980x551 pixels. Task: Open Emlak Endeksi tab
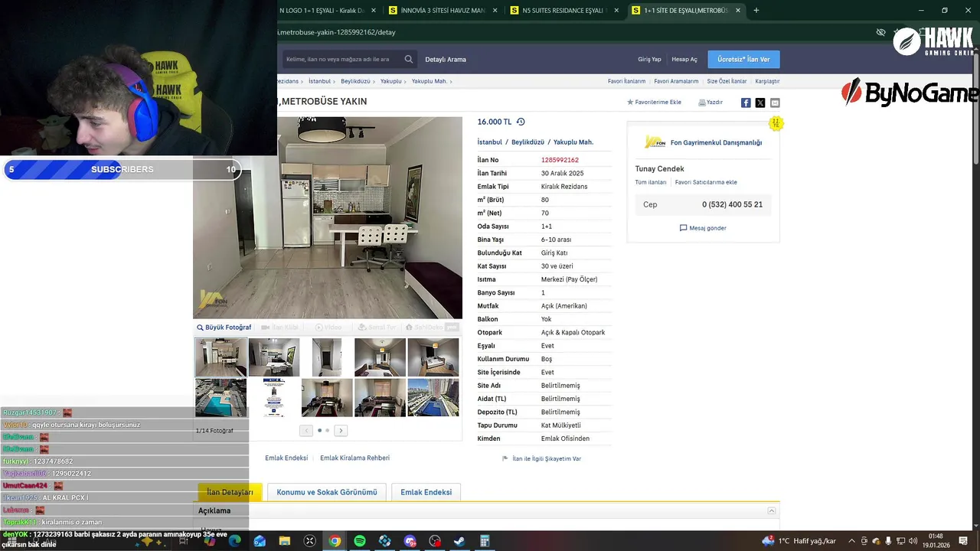pyautogui.click(x=426, y=492)
